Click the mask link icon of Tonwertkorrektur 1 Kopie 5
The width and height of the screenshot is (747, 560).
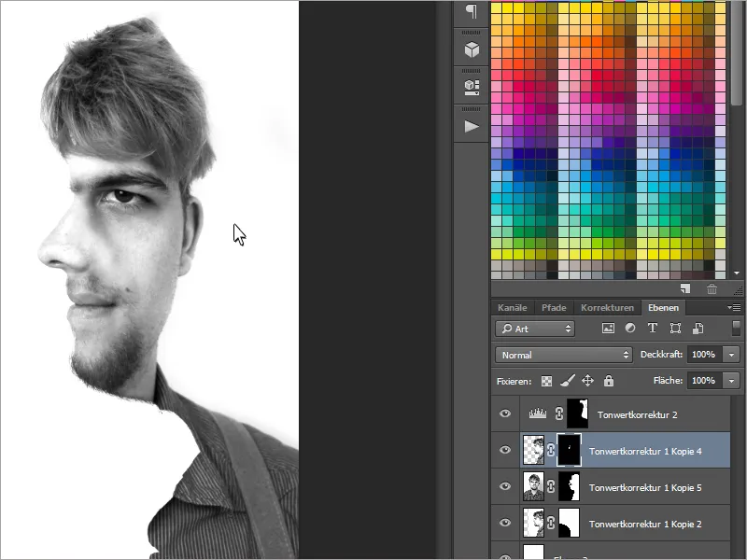(551, 486)
